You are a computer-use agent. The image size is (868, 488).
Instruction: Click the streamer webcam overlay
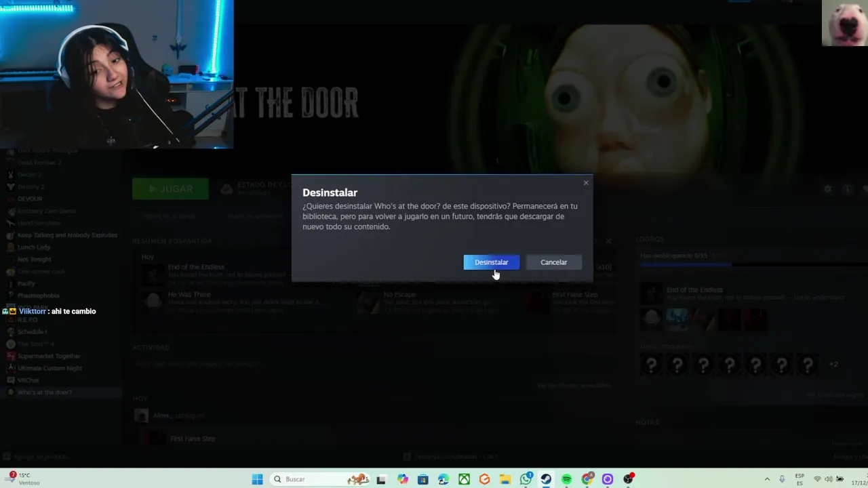pos(117,75)
